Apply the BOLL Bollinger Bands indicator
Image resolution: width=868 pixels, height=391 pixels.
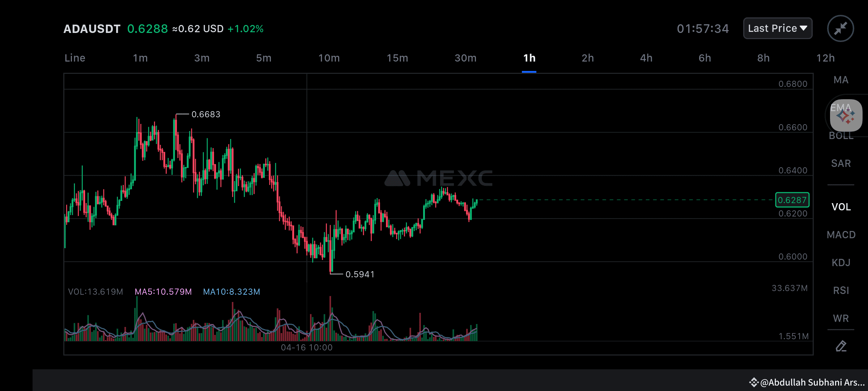click(x=841, y=136)
